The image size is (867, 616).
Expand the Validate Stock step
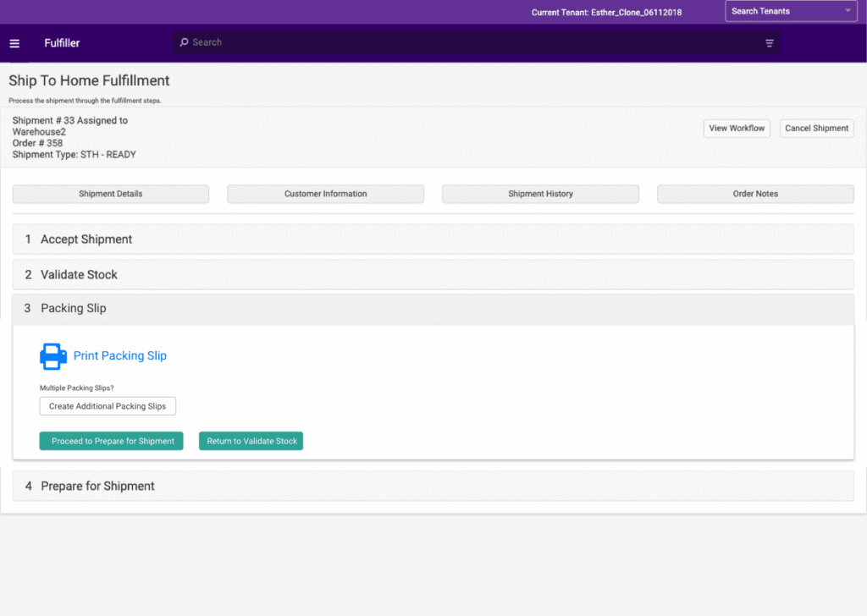point(433,274)
